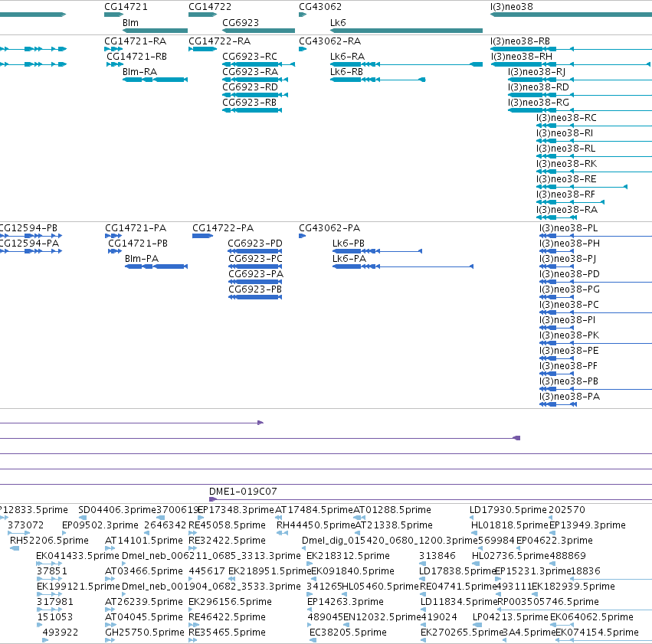Click the CG14721-PA protein label

point(136,228)
